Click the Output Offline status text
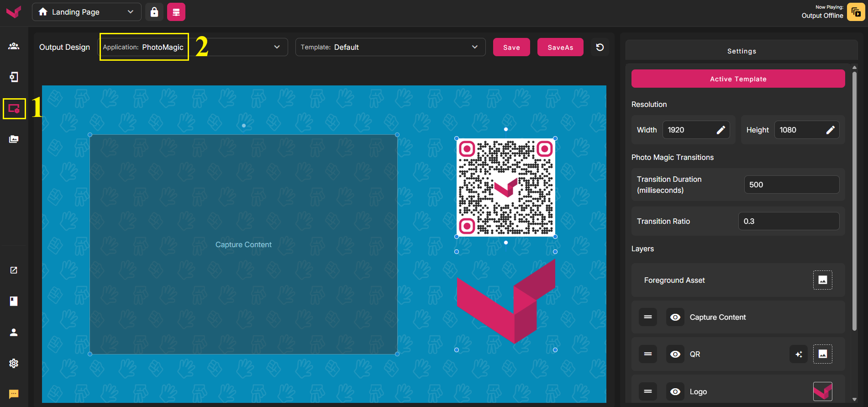 coord(822,16)
